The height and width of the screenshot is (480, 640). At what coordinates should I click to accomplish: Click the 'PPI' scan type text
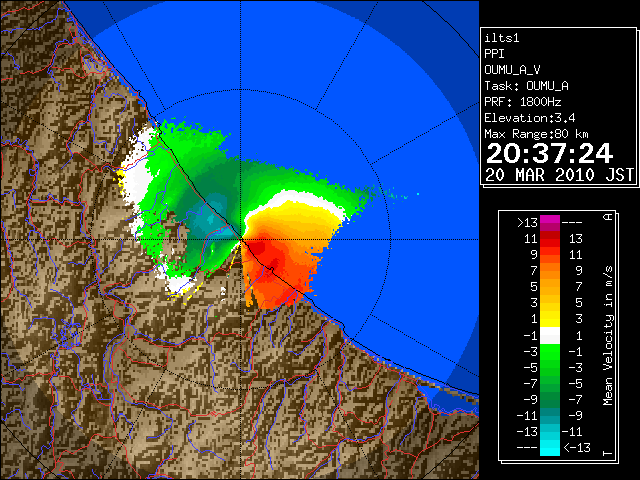(x=494, y=54)
